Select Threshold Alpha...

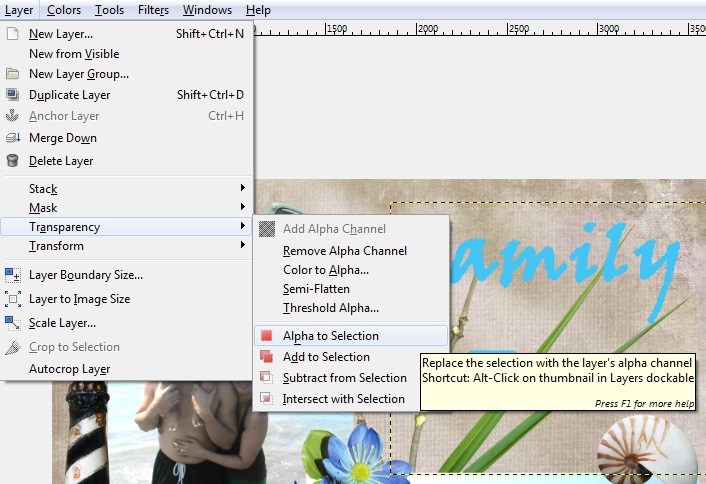[351, 308]
